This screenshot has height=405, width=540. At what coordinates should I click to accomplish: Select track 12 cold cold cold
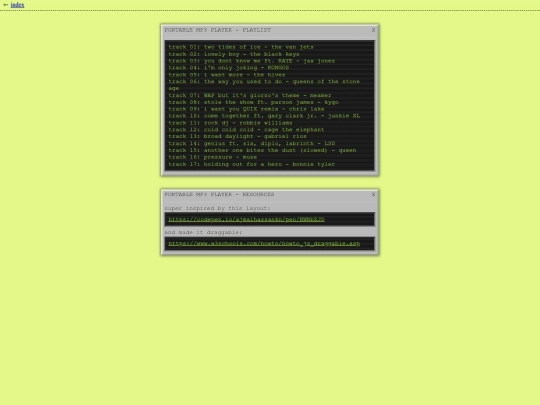[x=246, y=130]
